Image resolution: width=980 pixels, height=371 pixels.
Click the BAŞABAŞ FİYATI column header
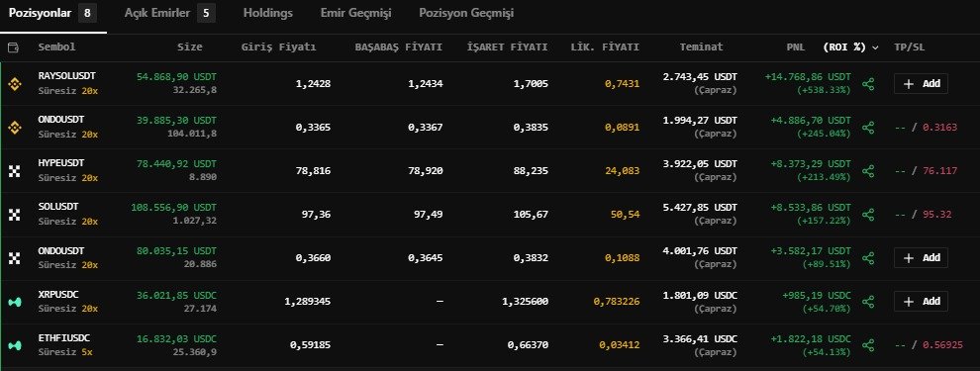[x=399, y=46]
